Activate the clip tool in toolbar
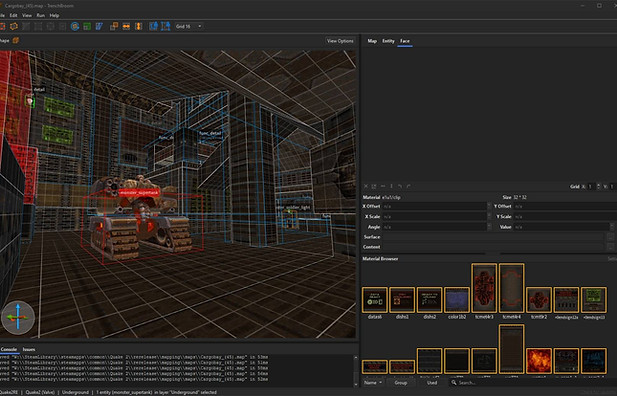Screen dimensions: 617x396 click(x=26, y=26)
